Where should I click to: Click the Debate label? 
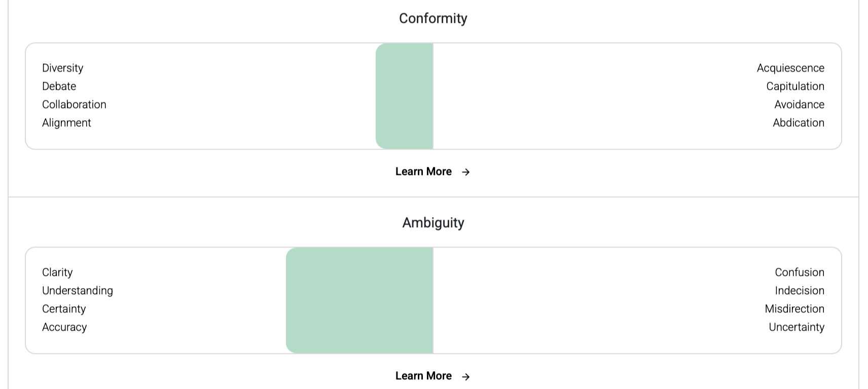point(59,86)
